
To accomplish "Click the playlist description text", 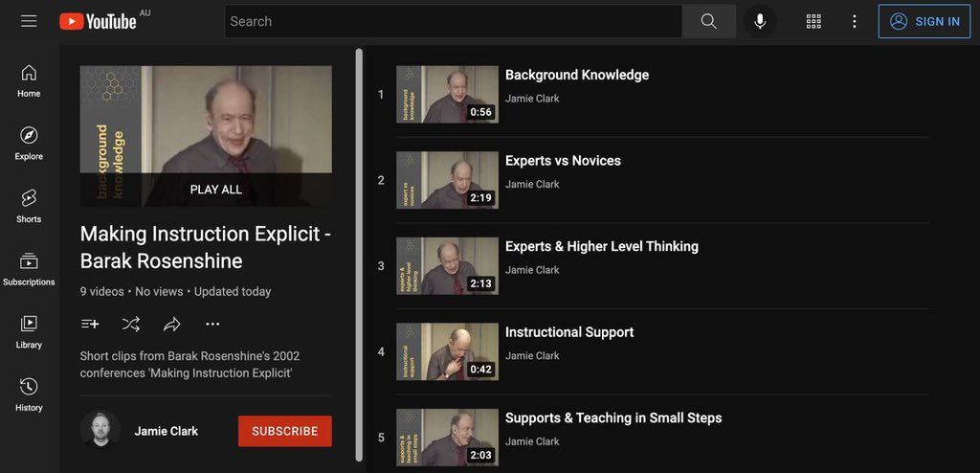I will point(190,365).
